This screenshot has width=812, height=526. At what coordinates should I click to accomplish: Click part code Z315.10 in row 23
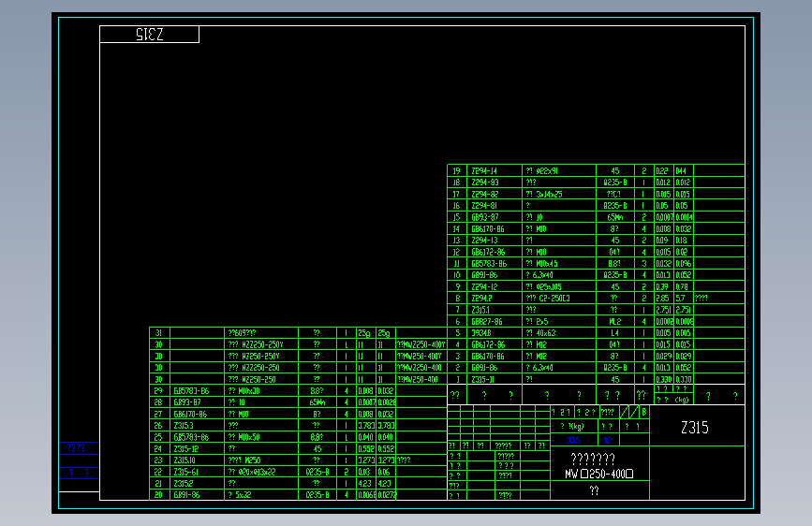point(185,460)
